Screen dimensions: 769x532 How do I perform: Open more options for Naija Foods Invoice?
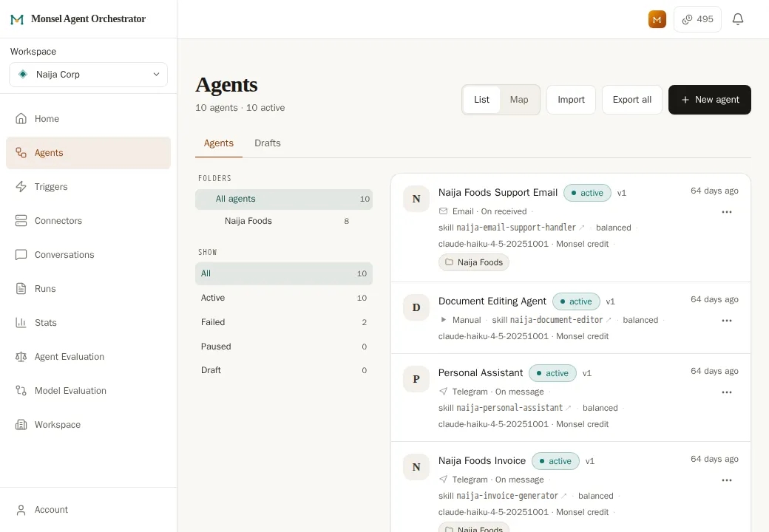(726, 480)
